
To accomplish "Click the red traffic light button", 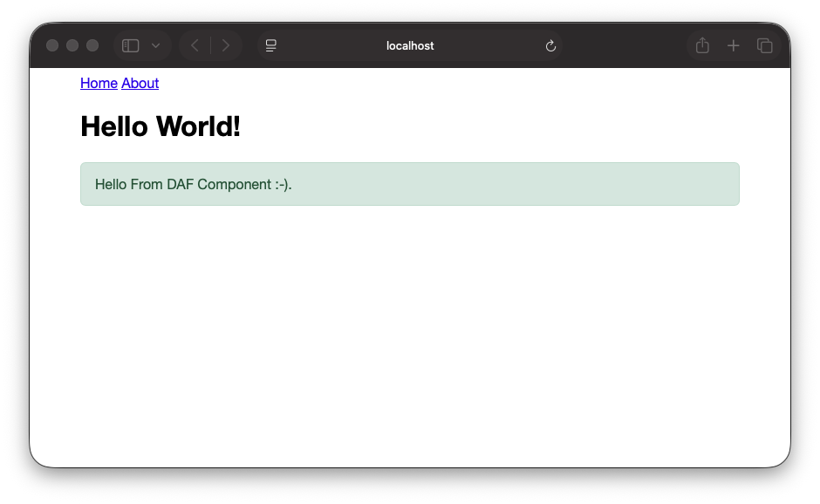I will click(x=52, y=45).
